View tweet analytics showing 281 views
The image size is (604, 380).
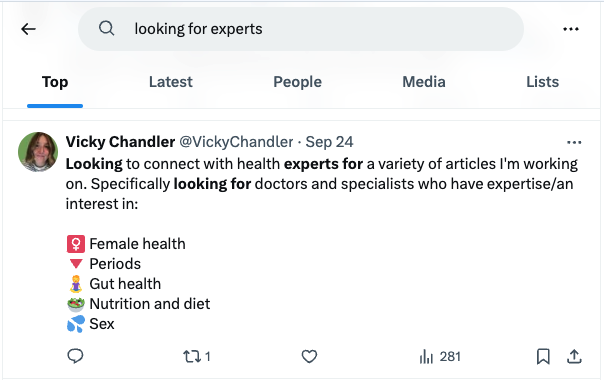coord(440,356)
